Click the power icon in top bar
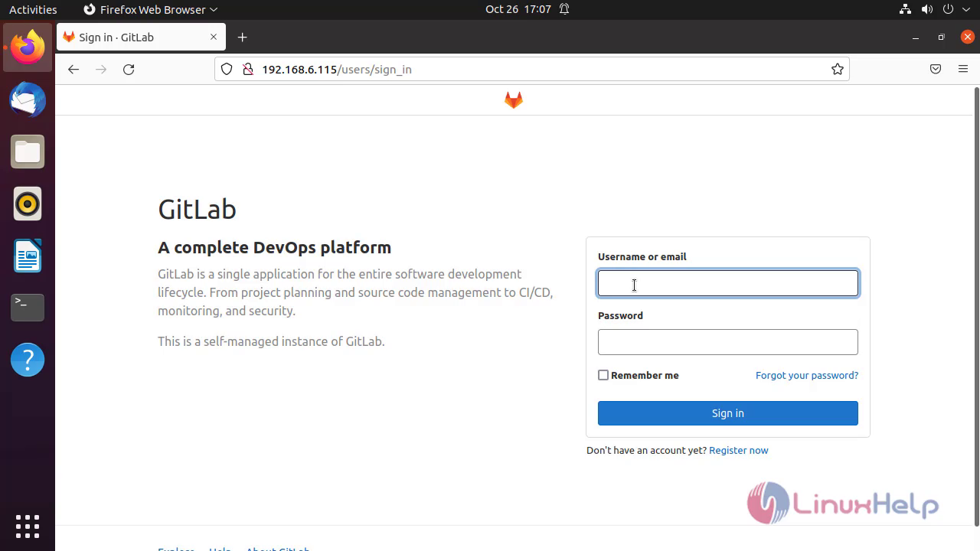The image size is (980, 551). pos(949,10)
